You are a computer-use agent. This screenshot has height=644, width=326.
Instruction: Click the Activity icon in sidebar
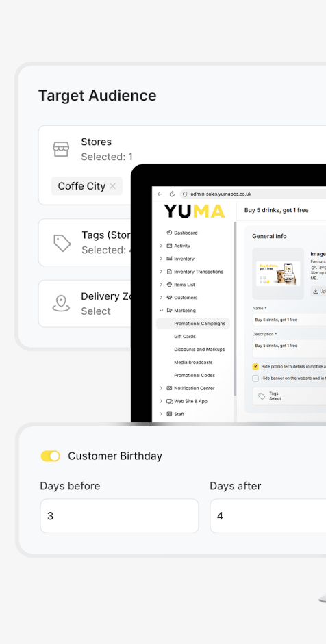pos(169,246)
